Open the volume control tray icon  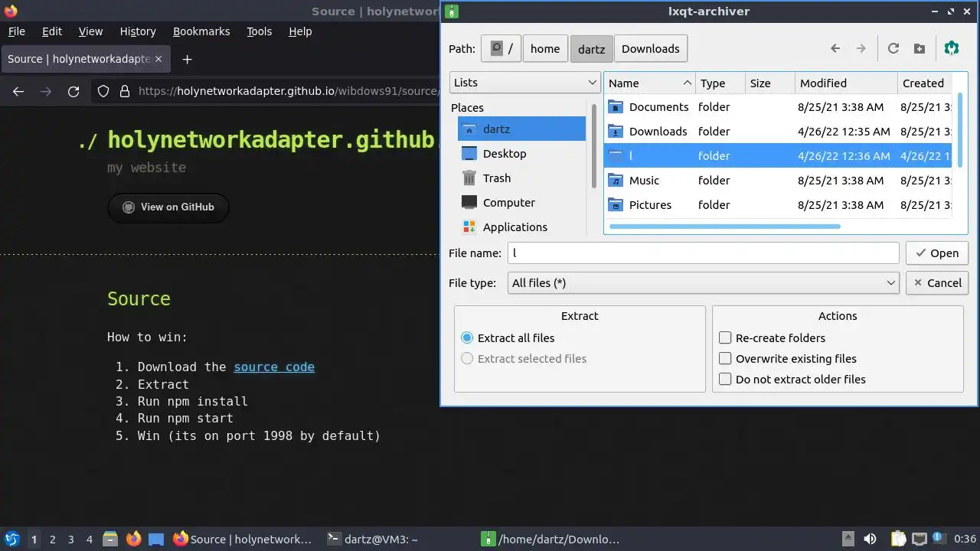(870, 539)
